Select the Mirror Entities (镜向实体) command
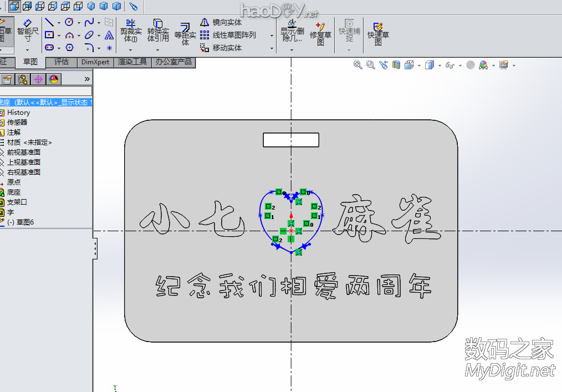 pos(227,24)
